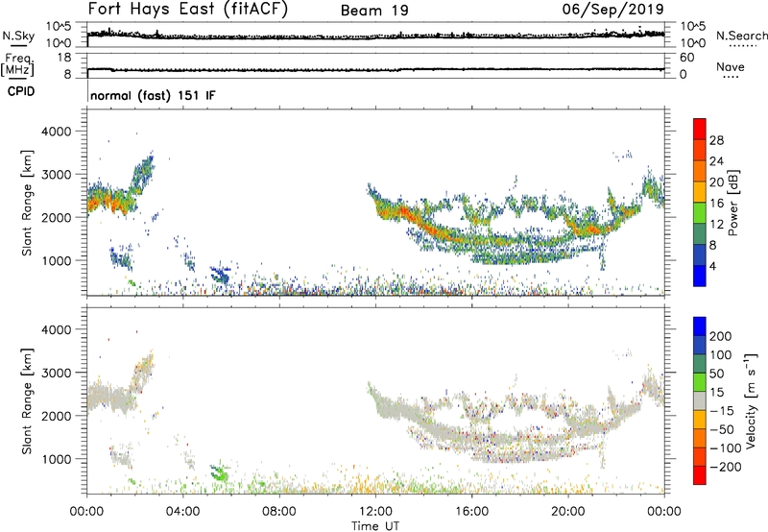This screenshot has width=768, height=532.
Task: Click the frequency trace line in second panel
Action: coord(375,69)
